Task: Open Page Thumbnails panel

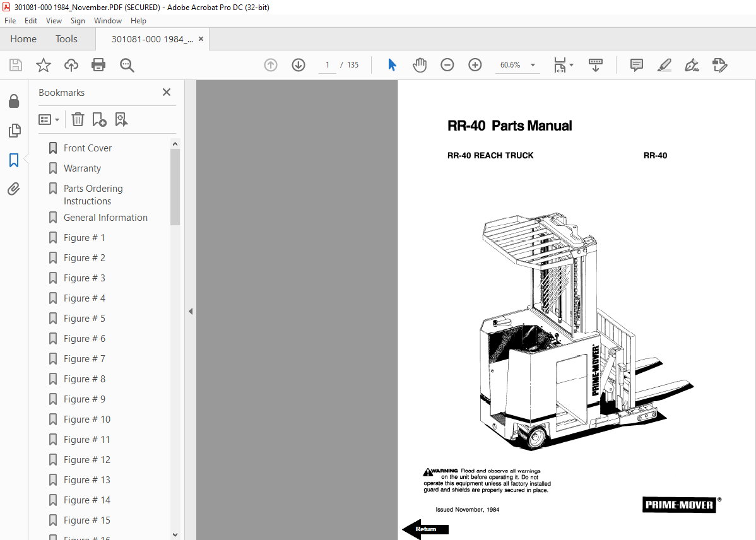Action: (x=15, y=130)
